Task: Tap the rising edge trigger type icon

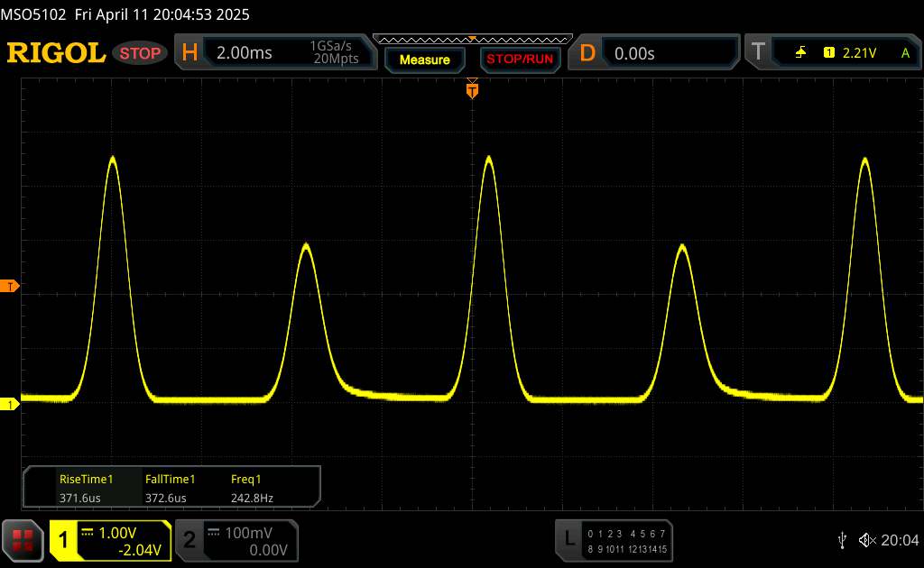Action: click(800, 53)
